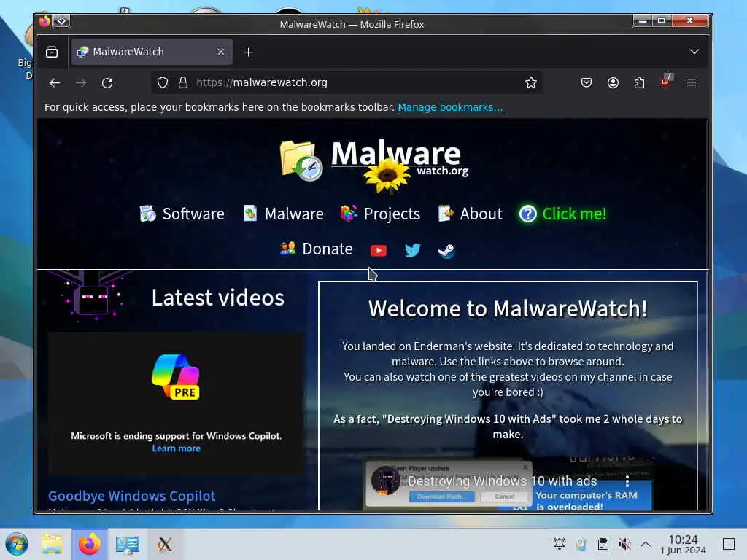Open the Twitter bird icon

413,250
